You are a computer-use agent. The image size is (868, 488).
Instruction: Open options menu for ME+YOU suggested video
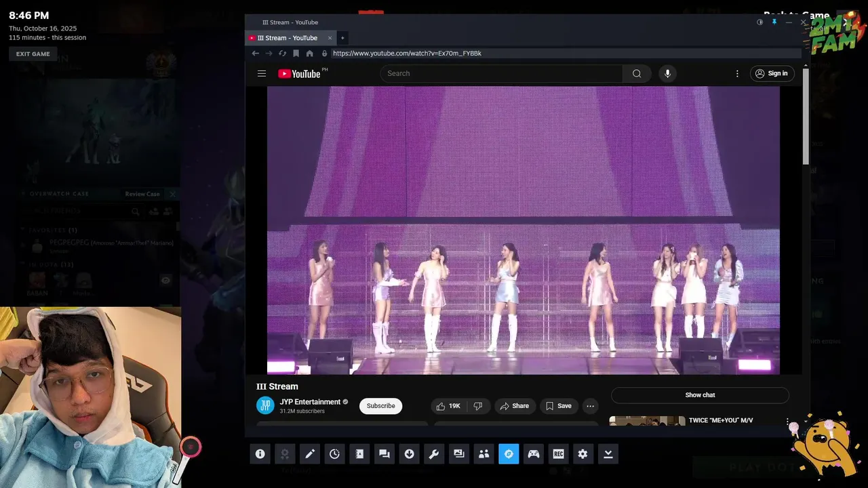pyautogui.click(x=787, y=421)
